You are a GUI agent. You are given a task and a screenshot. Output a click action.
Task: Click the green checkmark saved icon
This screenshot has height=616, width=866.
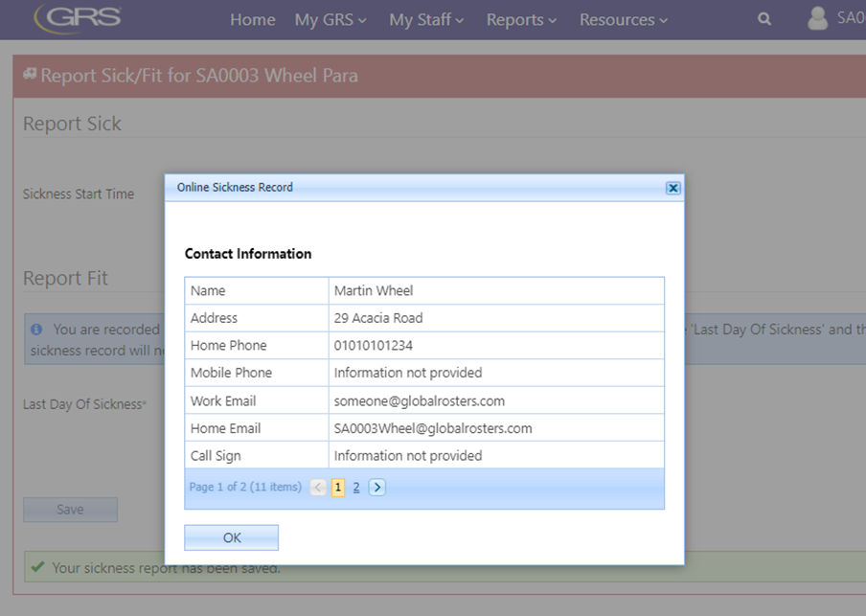tap(37, 567)
